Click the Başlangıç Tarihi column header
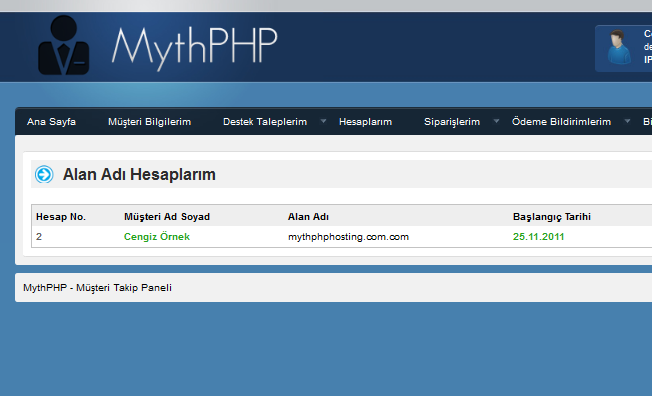Image resolution: width=652 pixels, height=396 pixels. (x=552, y=217)
